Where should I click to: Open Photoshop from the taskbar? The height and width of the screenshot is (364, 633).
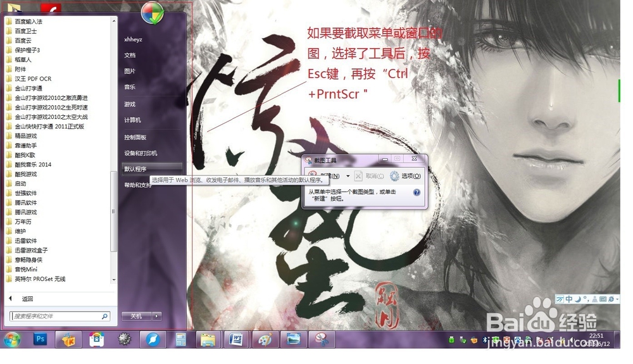pyautogui.click(x=40, y=339)
